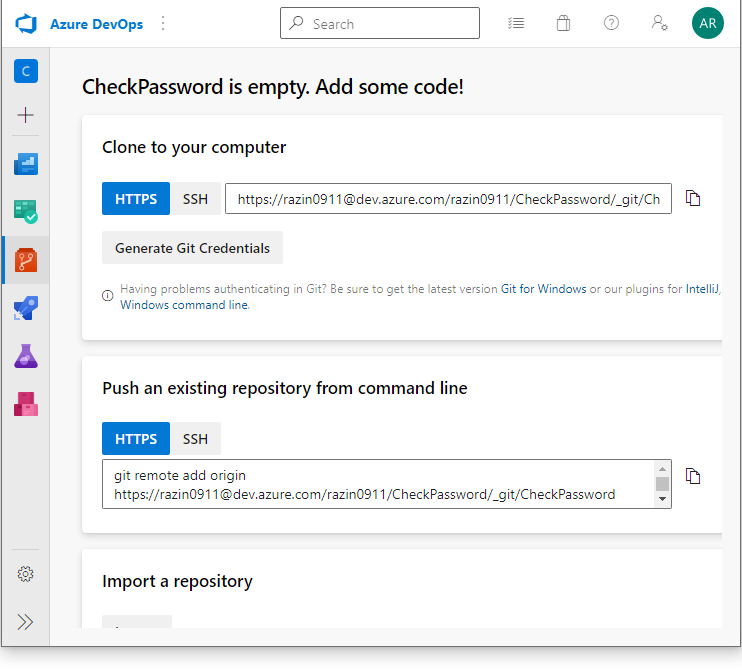Click Generate Git Credentials button
Screen dimensions: 742x669
tap(193, 248)
